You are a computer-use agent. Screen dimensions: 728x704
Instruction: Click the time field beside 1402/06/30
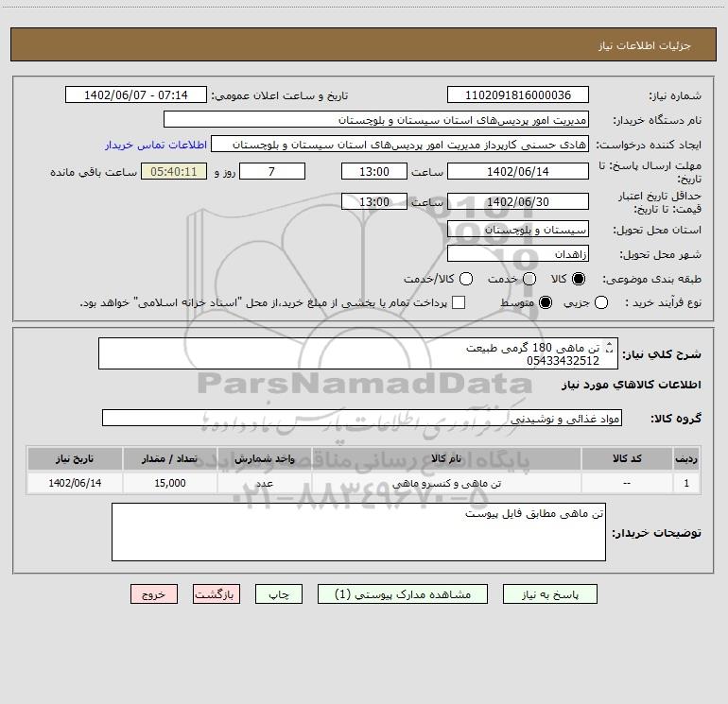point(374,201)
